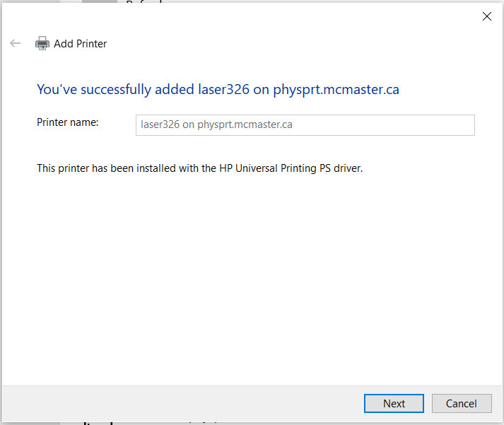Click the printer icon beside Add Printer
This screenshot has width=504, height=425.
[42, 44]
